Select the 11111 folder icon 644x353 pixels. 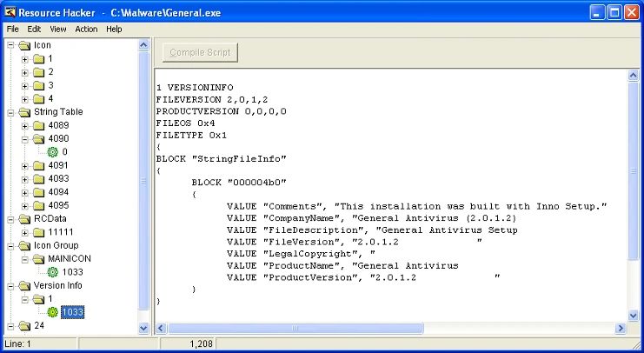pyautogui.click(x=38, y=232)
